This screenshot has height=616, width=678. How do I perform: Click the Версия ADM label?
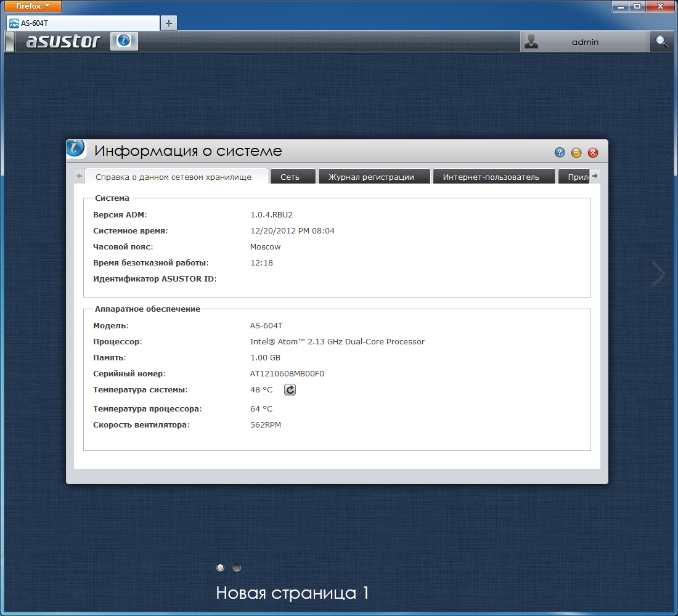point(120,214)
